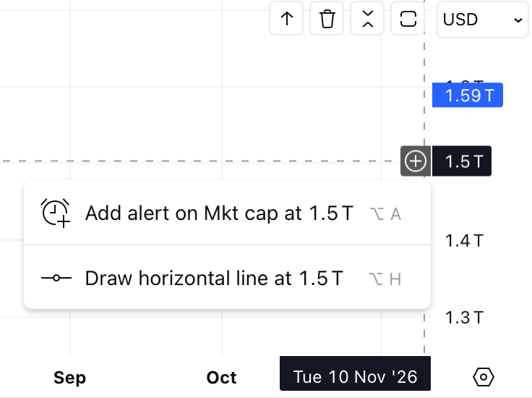Click the ⌥ A shortcut hint for add alert
The image size is (532, 398).
point(385,214)
